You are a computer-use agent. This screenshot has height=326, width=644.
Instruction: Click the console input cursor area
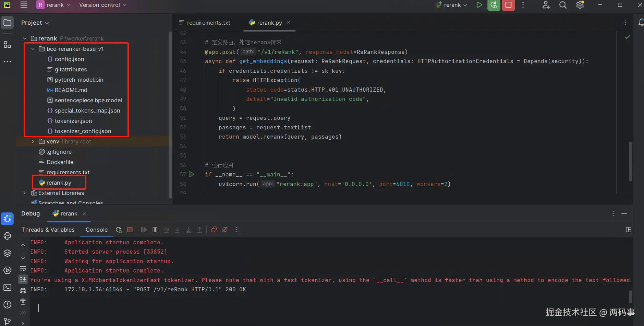(x=39, y=308)
